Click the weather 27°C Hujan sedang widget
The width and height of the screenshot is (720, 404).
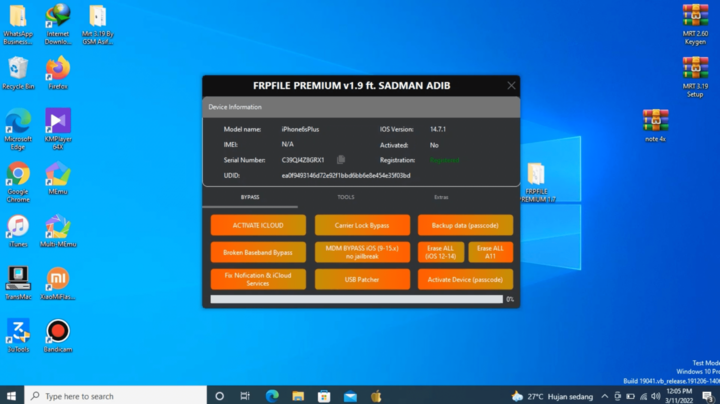[x=553, y=396]
